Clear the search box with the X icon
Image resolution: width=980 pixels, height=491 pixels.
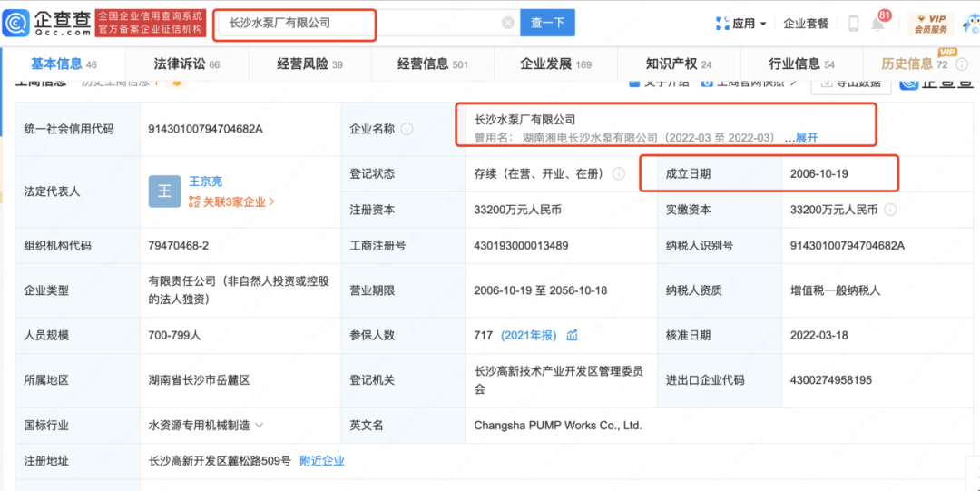[x=507, y=24]
